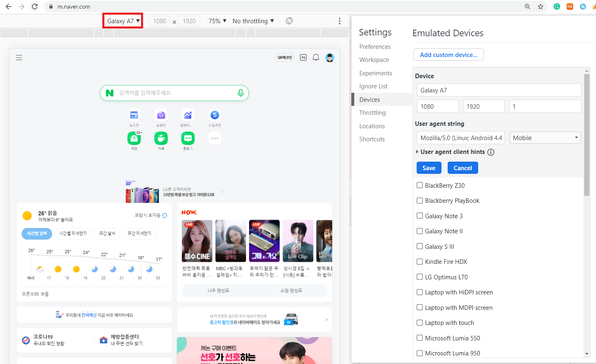Click the settings device width field 1080
Image resolution: width=596 pixels, height=364 pixels.
(x=438, y=107)
